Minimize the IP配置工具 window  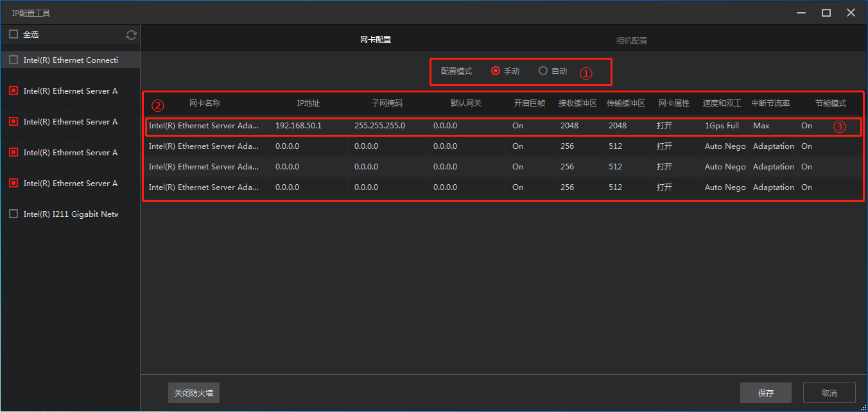801,13
